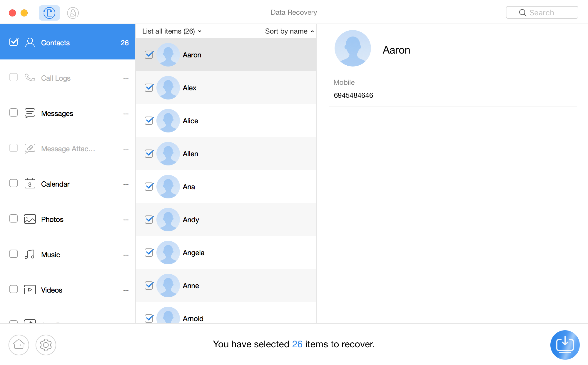This screenshot has width=588, height=365.
Task: Open the Sort by name dropdown
Action: [289, 31]
